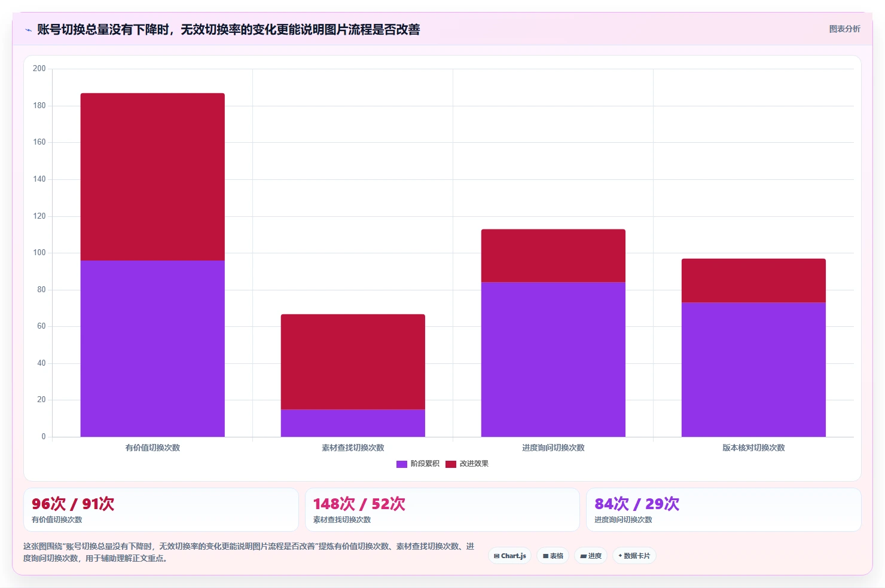This screenshot has height=588, width=885.
Task: Click the 进度询问切换次数 x-axis label
Action: coord(553,448)
